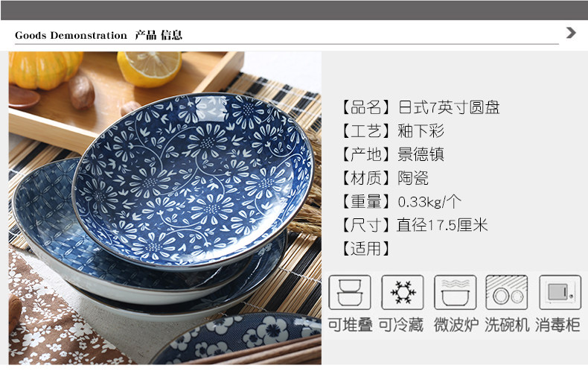Viewport: 588px width, 377px height.
Task: Click the 品名 日式7英寸圆盘 line
Action: 420,107
